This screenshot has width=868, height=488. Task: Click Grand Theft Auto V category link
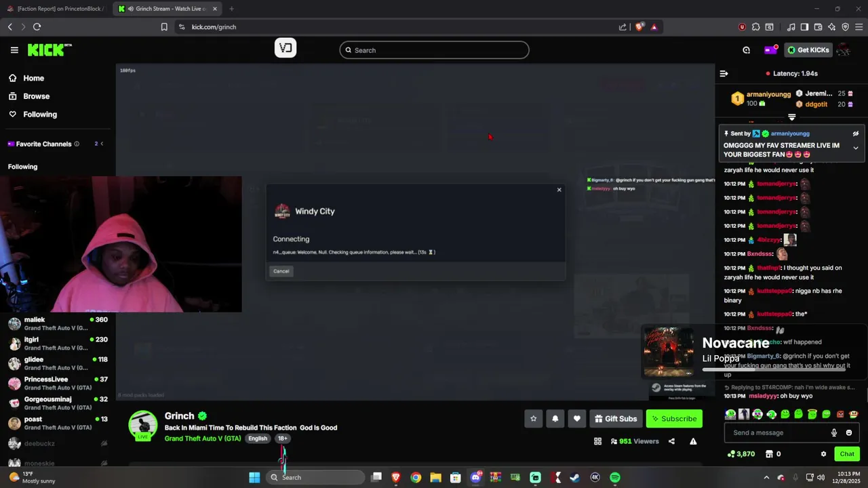click(x=203, y=439)
